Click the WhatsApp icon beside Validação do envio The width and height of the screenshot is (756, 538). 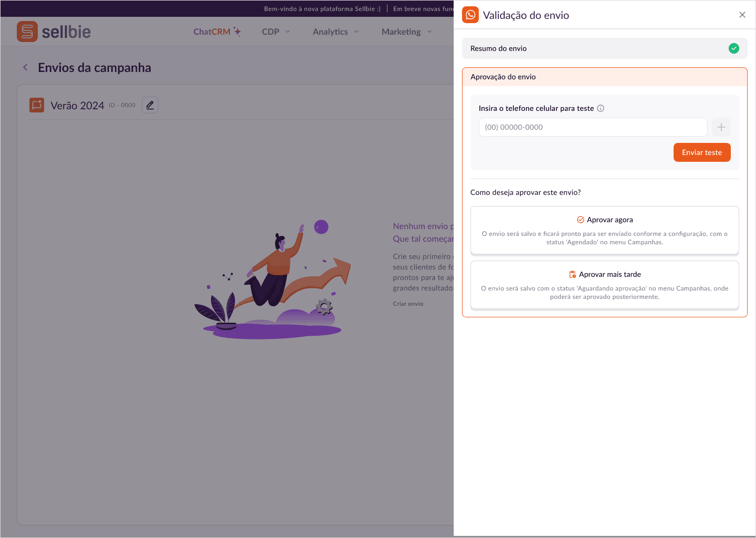pyautogui.click(x=470, y=15)
